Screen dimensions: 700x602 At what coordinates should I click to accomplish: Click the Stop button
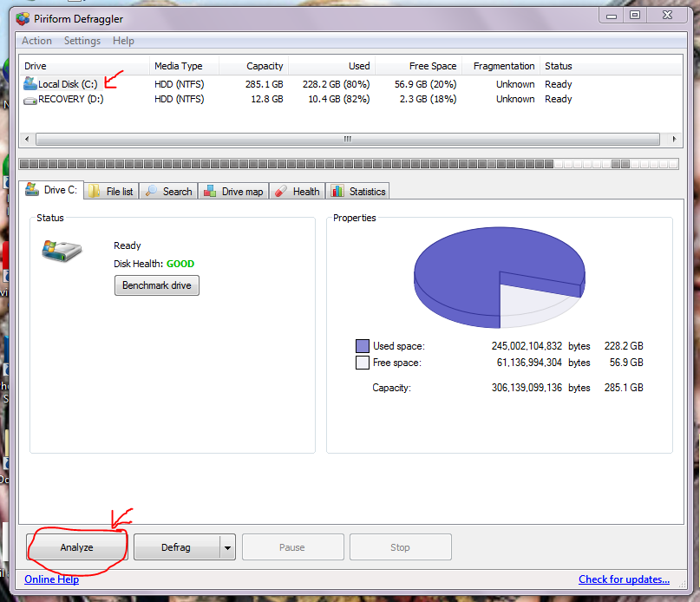[x=400, y=547]
